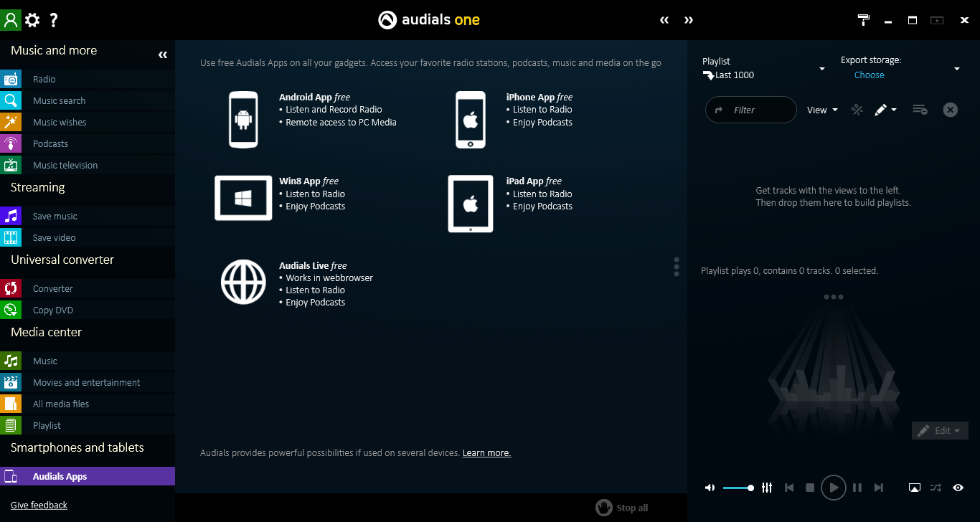The width and height of the screenshot is (980, 522).
Task: Click the Copy DVD disc icon
Action: (x=11, y=310)
